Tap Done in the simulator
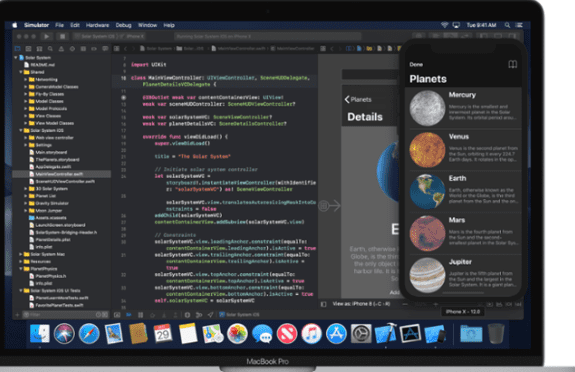Screen dimensions: 575x372 (416, 65)
